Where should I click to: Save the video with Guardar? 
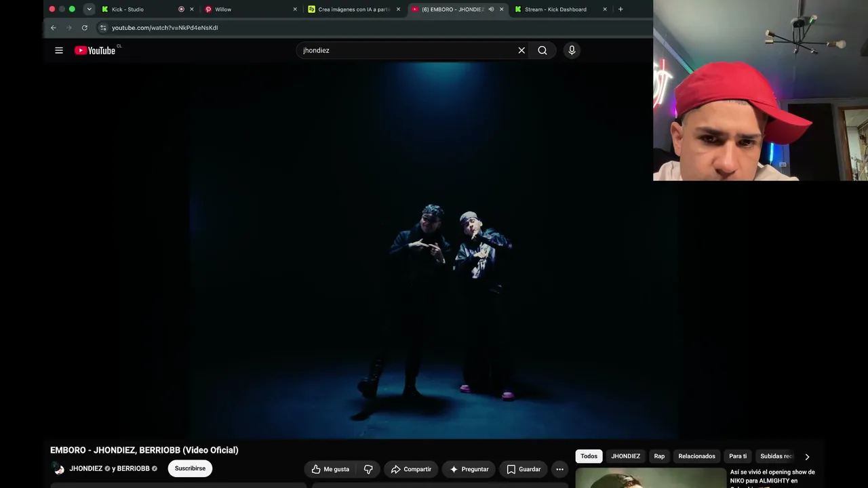[524, 469]
